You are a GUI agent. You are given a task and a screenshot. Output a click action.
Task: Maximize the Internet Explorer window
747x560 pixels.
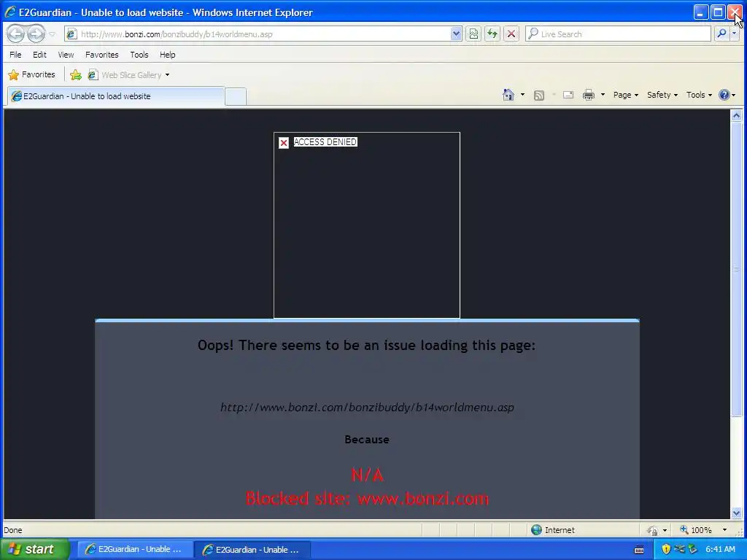pos(718,12)
